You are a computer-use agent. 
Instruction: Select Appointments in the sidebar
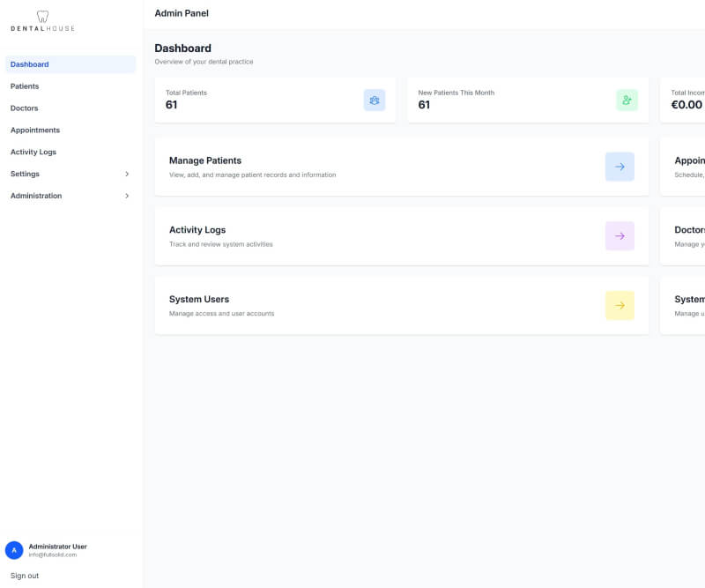pyautogui.click(x=35, y=130)
